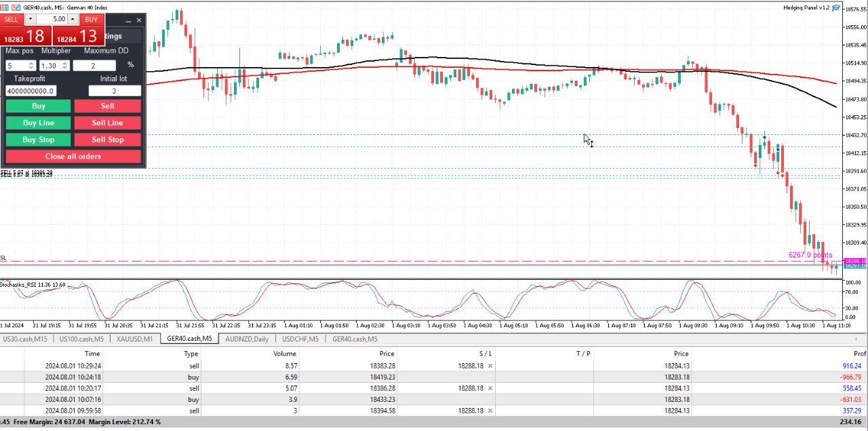This screenshot has height=431, width=868.
Task: Click the depth of market chart icon
Action: point(16,7)
